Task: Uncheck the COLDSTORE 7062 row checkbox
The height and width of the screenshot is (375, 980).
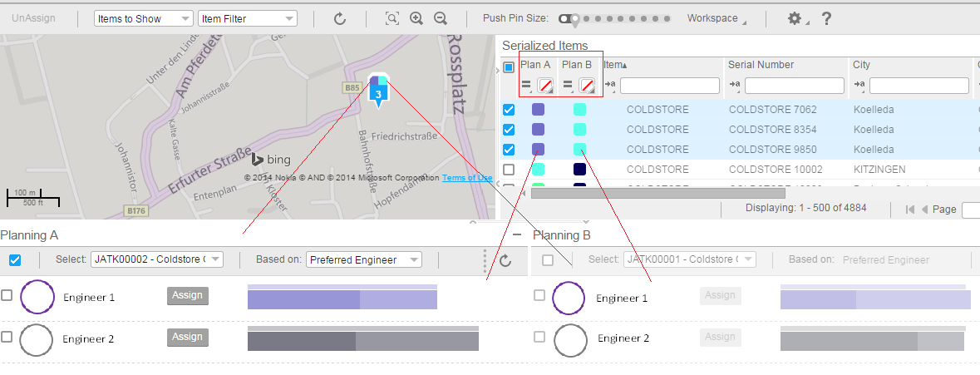Action: [x=509, y=110]
